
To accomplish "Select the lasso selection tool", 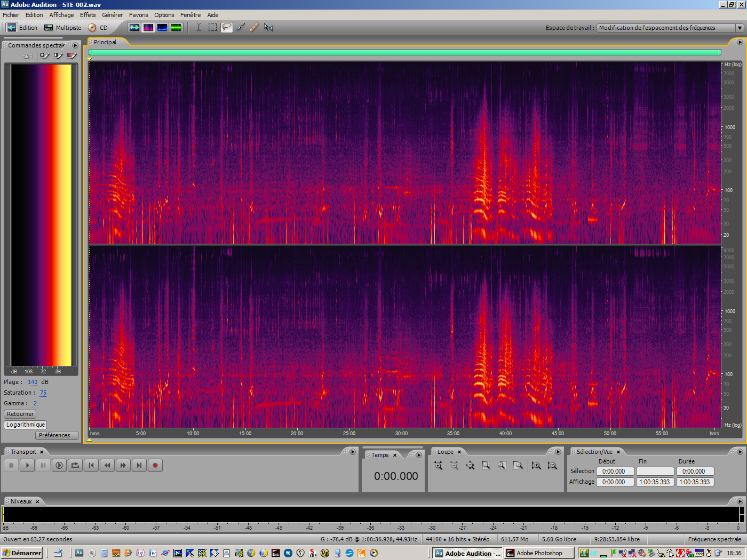I will 226,27.
